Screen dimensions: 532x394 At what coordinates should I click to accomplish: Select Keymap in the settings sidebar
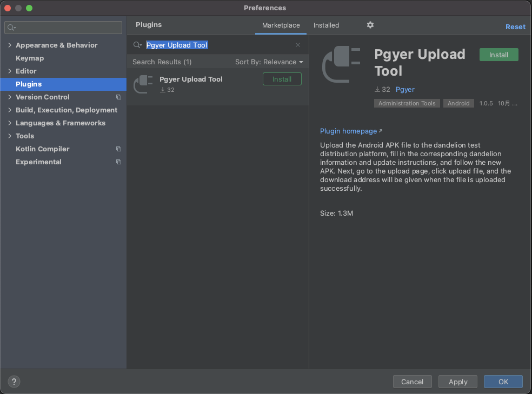[30, 58]
